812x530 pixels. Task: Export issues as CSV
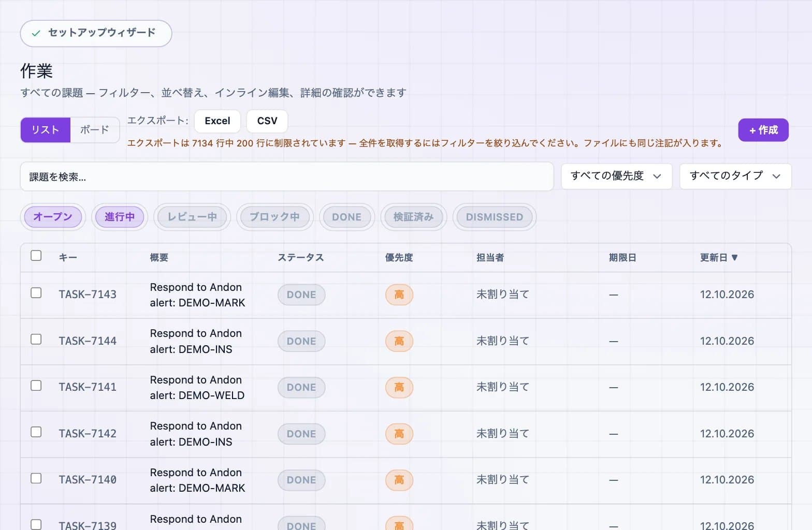(267, 121)
